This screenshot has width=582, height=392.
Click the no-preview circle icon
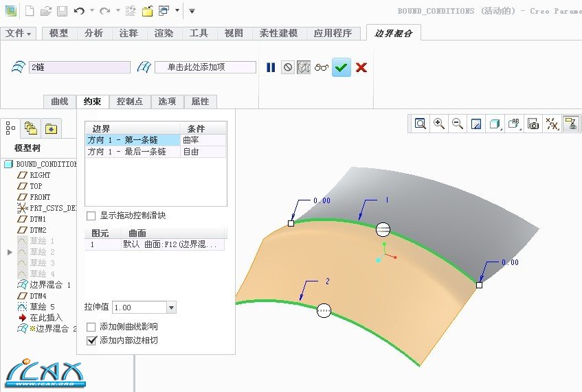pyautogui.click(x=287, y=67)
